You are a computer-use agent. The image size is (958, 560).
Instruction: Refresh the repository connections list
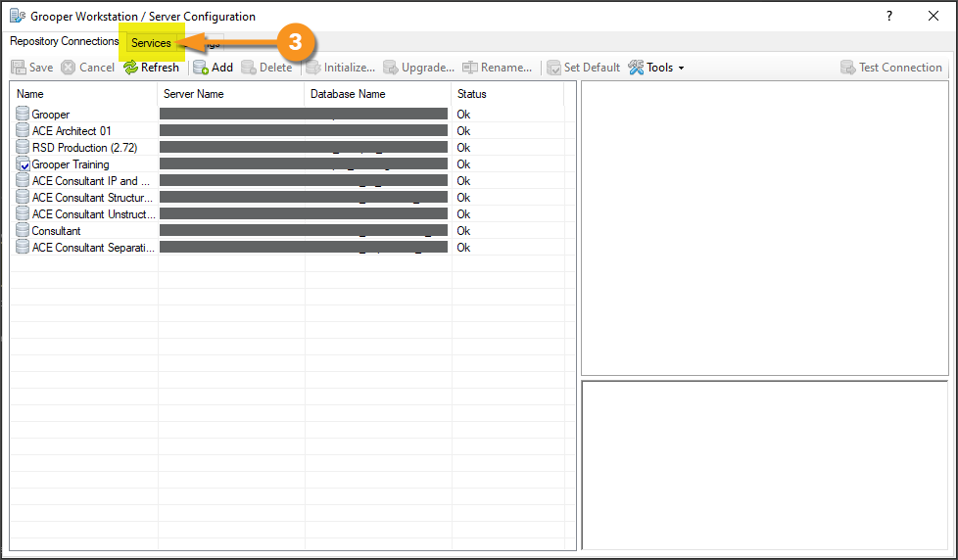click(151, 68)
